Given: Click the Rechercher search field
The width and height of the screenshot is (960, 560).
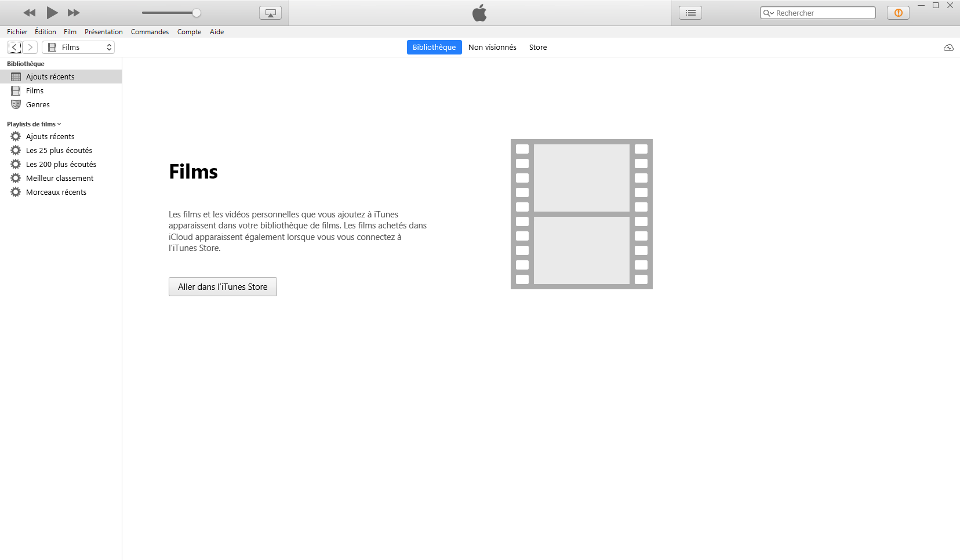Looking at the screenshot, I should [818, 13].
